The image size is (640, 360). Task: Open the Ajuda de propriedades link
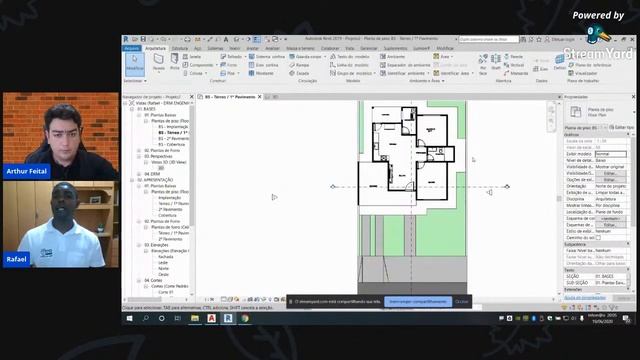point(584,298)
